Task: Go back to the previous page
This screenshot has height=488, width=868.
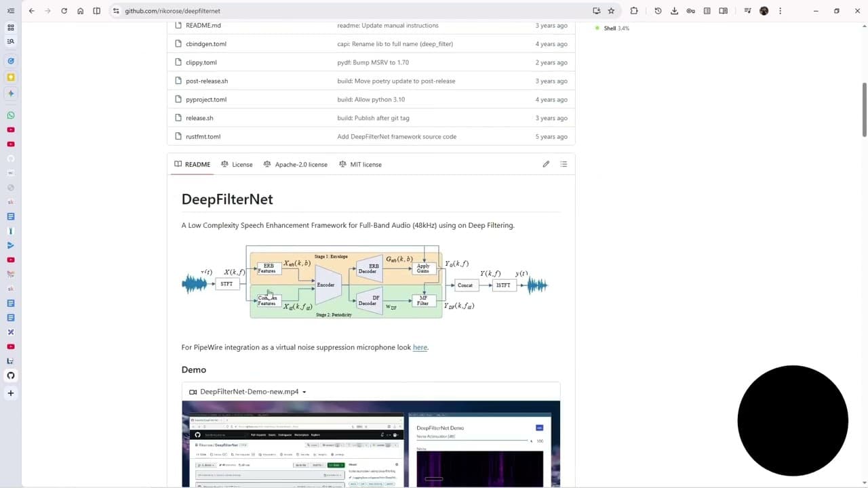Action: 31,11
